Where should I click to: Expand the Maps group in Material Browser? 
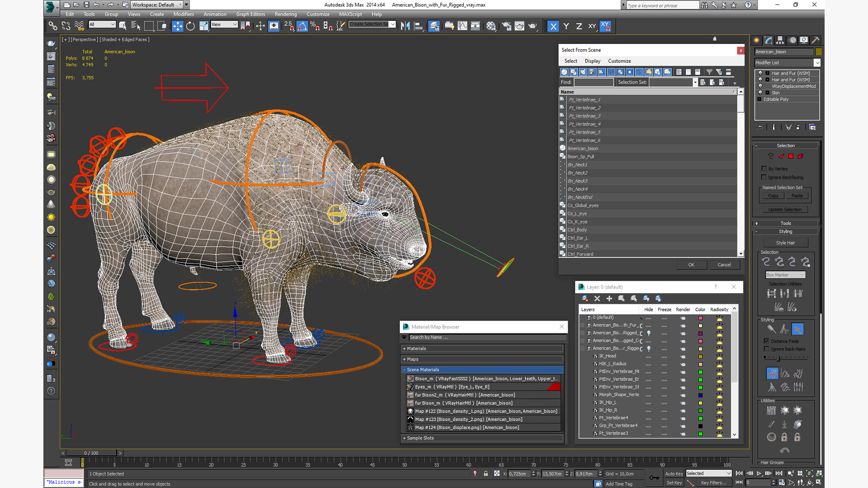pyautogui.click(x=482, y=359)
